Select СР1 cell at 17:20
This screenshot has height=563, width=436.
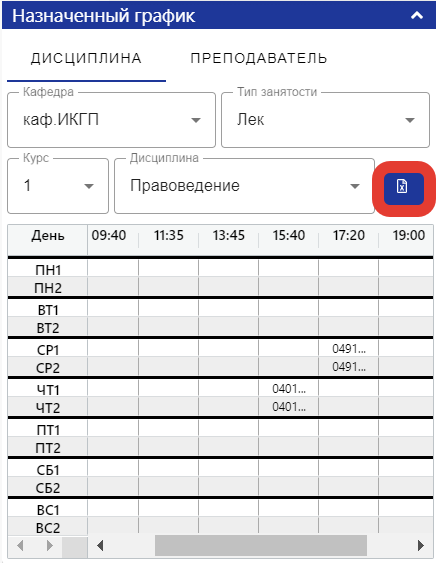tap(348, 348)
